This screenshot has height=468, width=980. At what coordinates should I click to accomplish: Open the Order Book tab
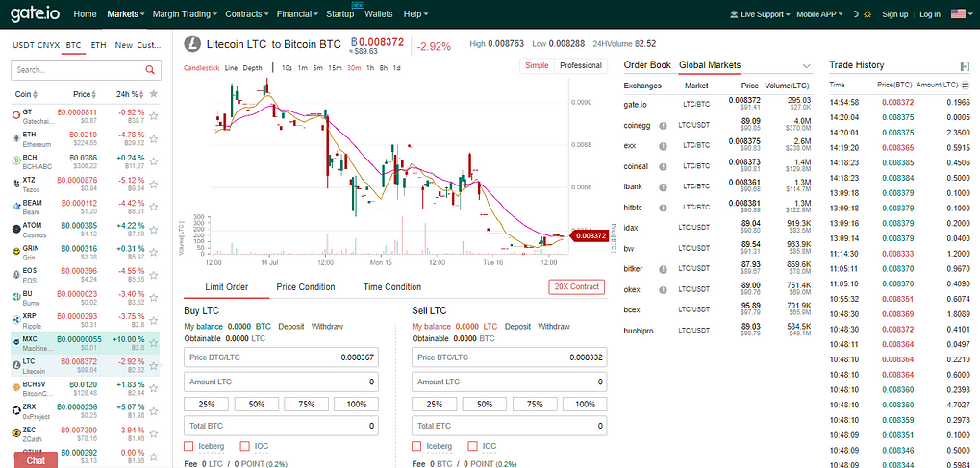(x=647, y=65)
